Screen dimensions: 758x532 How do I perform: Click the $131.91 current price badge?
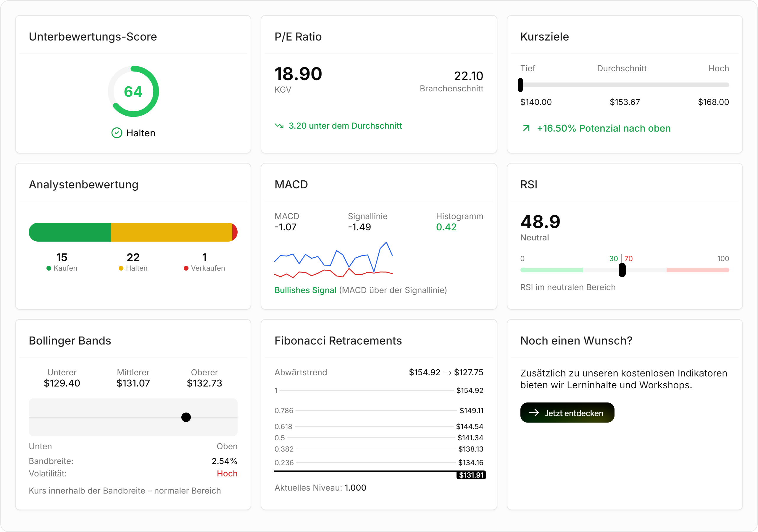(471, 475)
